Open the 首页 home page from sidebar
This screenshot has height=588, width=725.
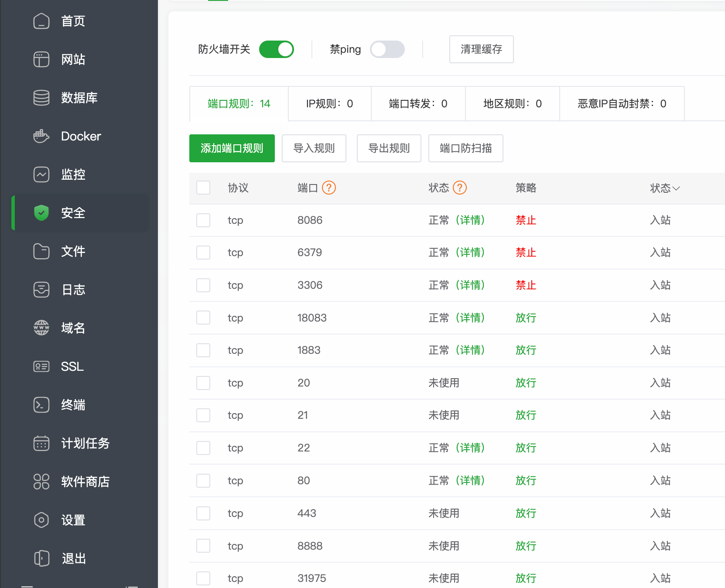tap(41, 21)
